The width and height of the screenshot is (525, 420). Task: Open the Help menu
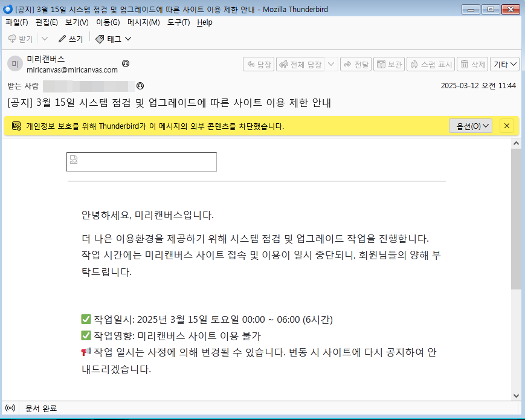click(x=205, y=22)
